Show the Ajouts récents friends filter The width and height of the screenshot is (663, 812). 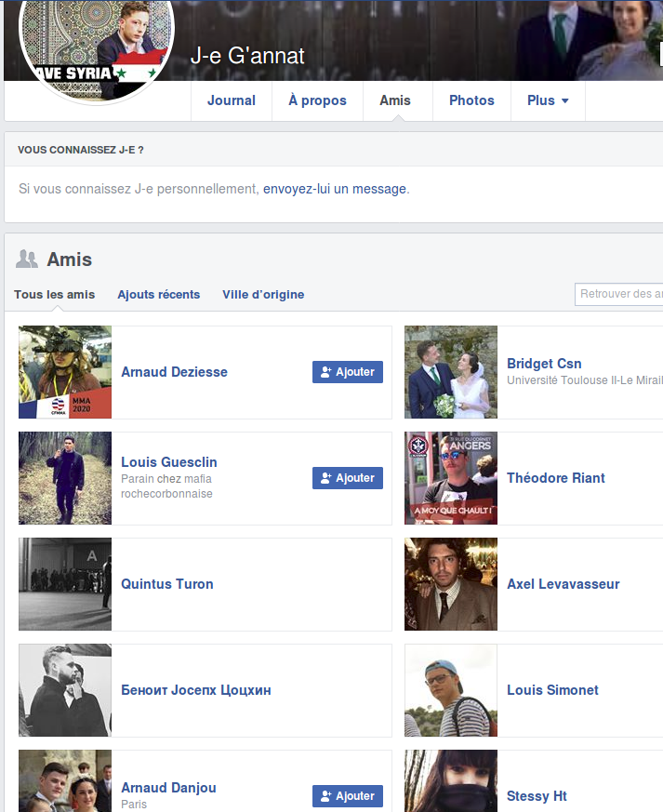point(158,295)
